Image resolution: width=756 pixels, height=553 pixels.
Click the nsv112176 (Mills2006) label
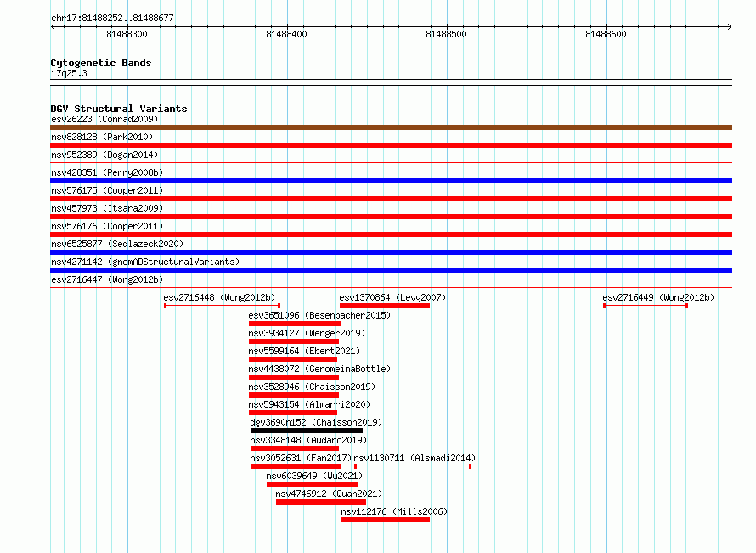tap(394, 511)
